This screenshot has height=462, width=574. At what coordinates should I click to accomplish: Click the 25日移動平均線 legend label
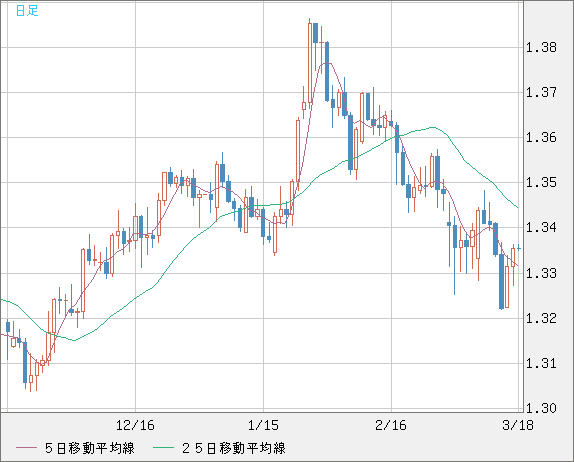click(234, 448)
